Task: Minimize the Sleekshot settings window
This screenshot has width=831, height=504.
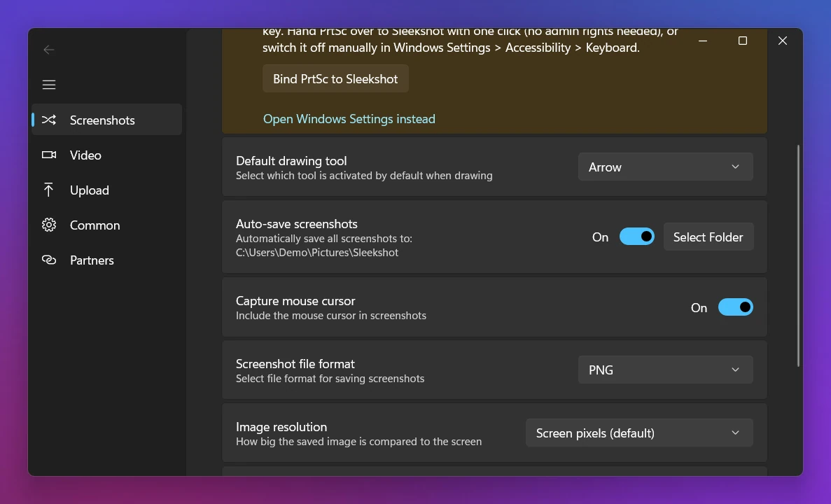Action: click(x=703, y=41)
